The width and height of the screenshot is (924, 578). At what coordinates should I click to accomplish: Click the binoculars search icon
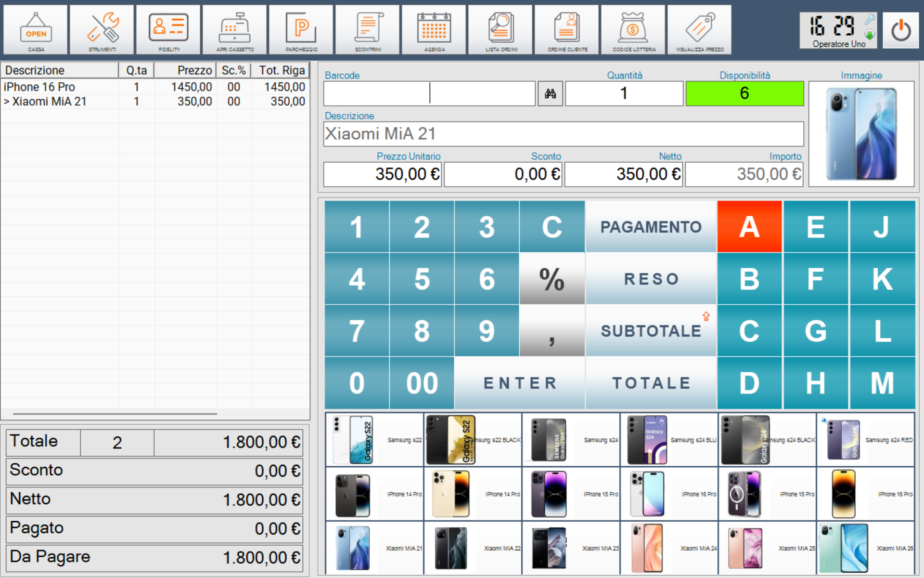click(x=550, y=93)
